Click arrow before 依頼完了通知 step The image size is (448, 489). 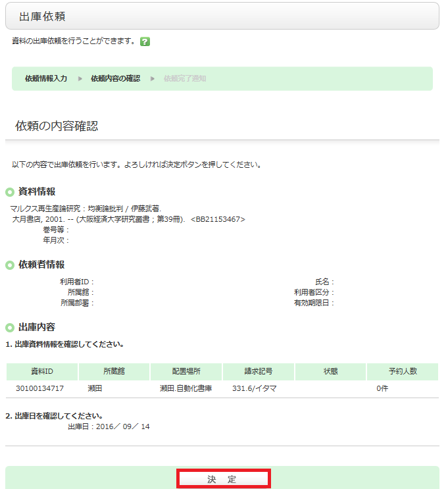coord(153,78)
